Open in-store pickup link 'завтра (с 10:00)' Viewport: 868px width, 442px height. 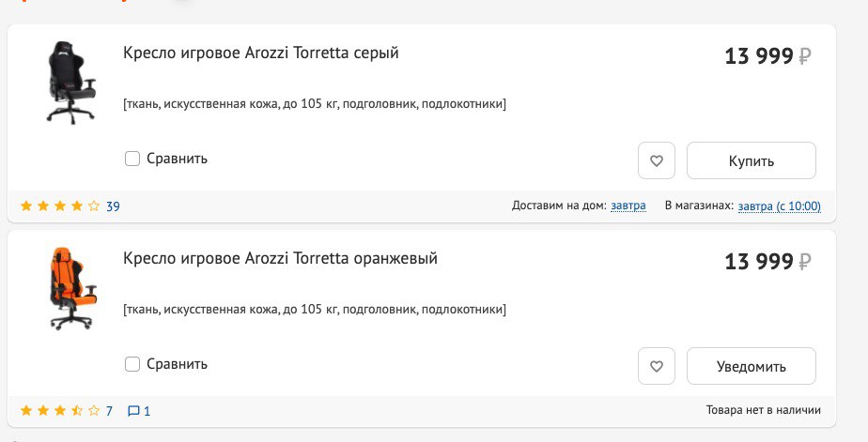coord(780,206)
